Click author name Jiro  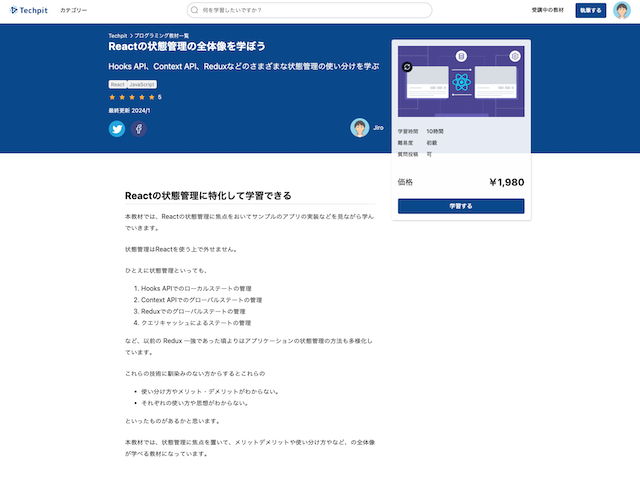[x=378, y=128]
